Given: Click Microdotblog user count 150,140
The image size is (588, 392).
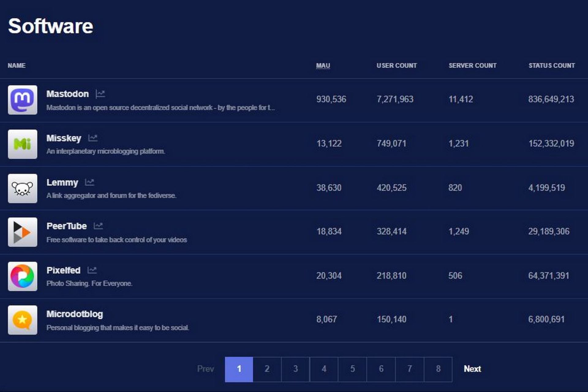Looking at the screenshot, I should [x=392, y=319].
